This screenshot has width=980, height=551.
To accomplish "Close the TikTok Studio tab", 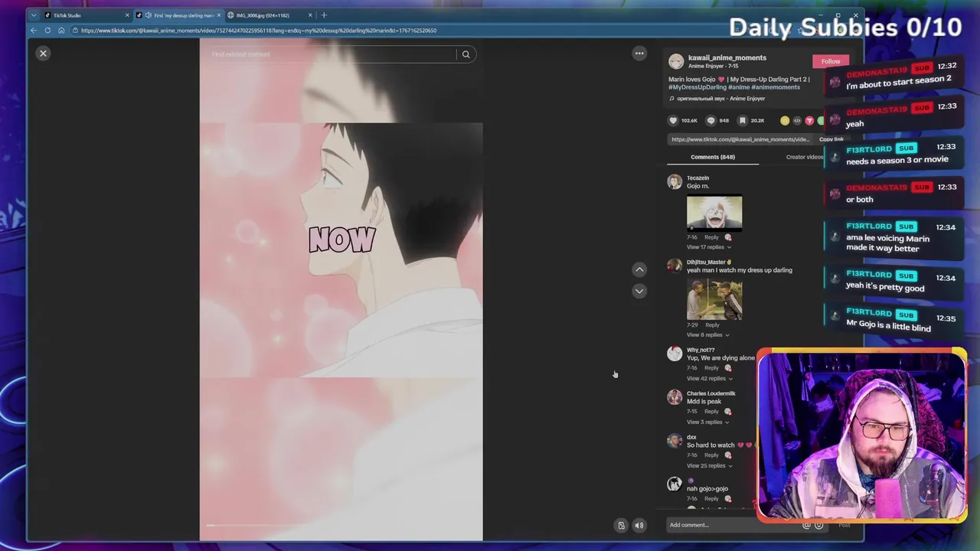I will 127,15.
